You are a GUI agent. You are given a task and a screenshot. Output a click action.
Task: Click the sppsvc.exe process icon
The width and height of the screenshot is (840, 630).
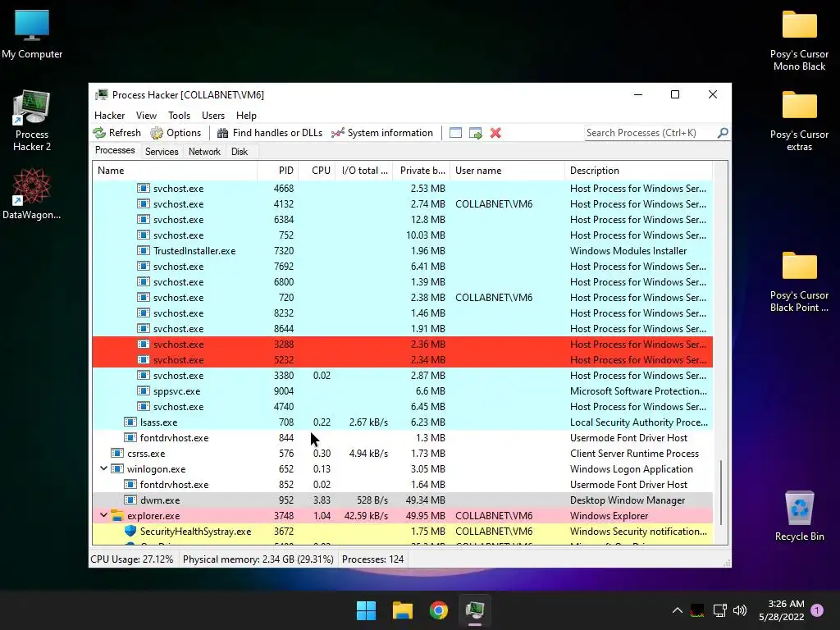click(143, 391)
